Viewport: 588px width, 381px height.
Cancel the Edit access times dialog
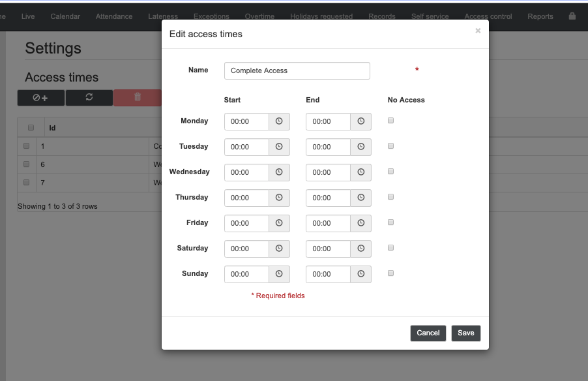pyautogui.click(x=428, y=333)
